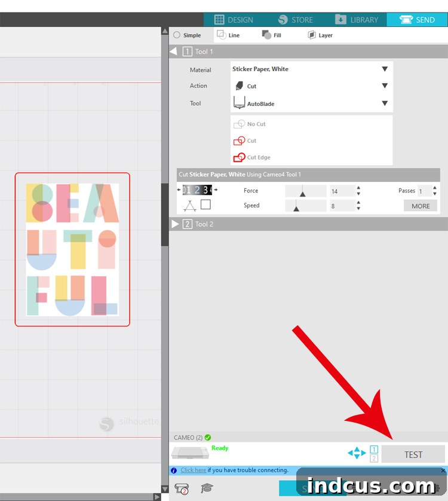
Task: Click the TEST button
Action: pos(413,454)
